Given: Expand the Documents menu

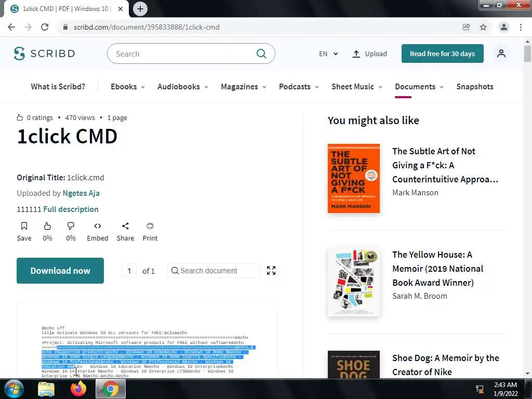Looking at the screenshot, I should tap(419, 87).
